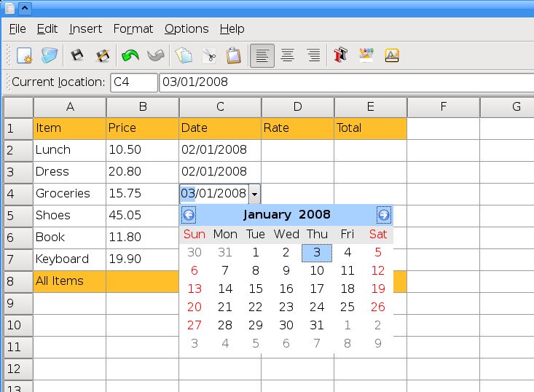Go to next month in calendar
This screenshot has width=534, height=392.
tap(383, 215)
